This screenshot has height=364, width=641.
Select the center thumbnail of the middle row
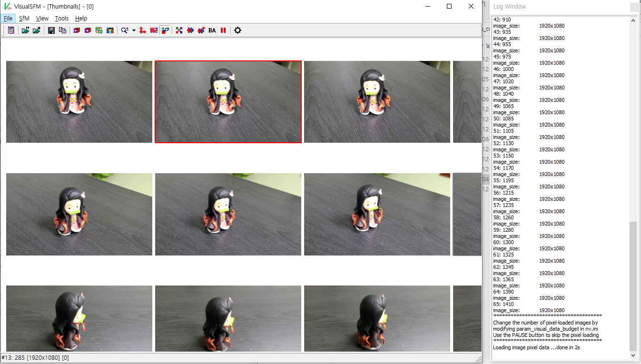(x=228, y=214)
